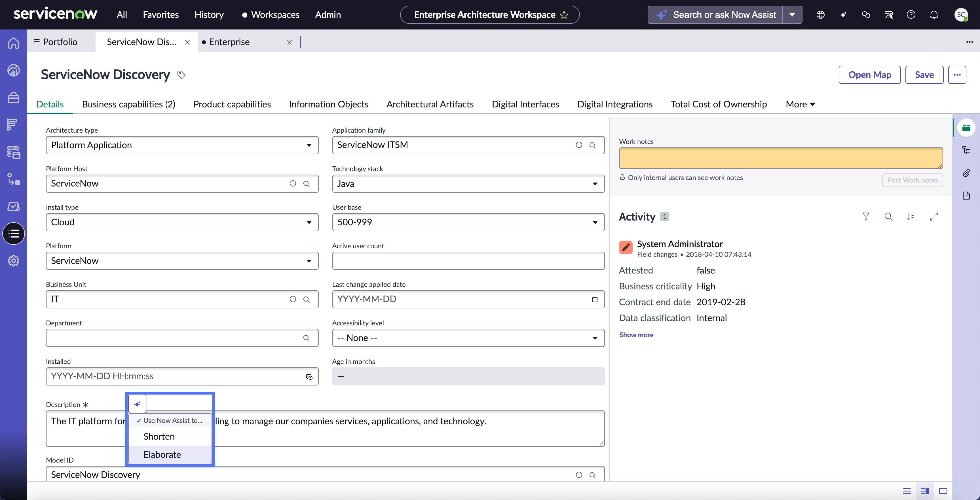This screenshot has height=500, width=980.
Task: Sort the Activity stream entries
Action: click(x=911, y=216)
